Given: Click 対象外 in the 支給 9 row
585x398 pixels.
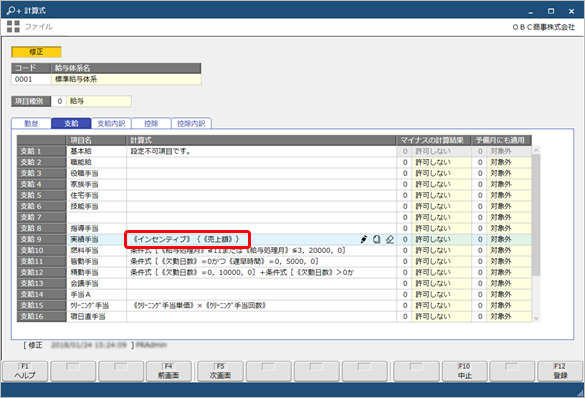Looking at the screenshot, I should pos(509,239).
